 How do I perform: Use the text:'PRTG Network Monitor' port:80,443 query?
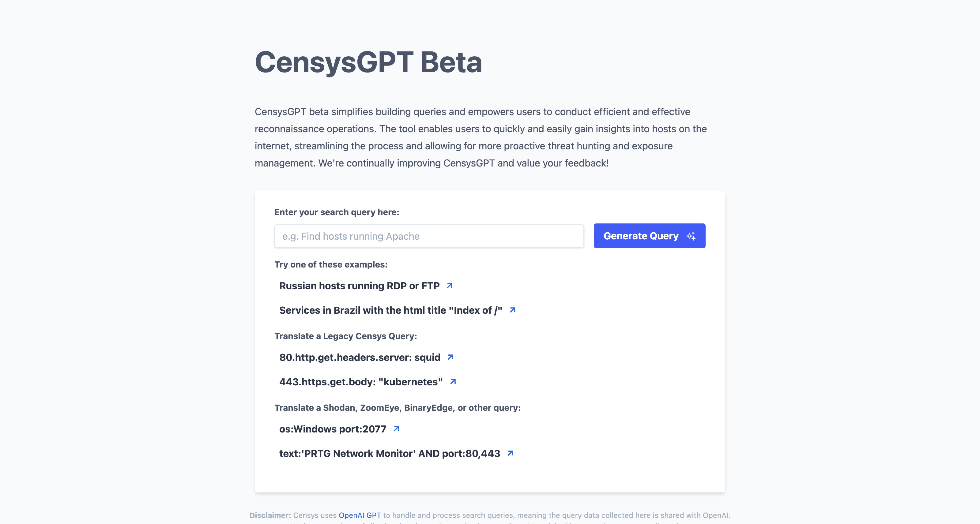pyautogui.click(x=390, y=454)
